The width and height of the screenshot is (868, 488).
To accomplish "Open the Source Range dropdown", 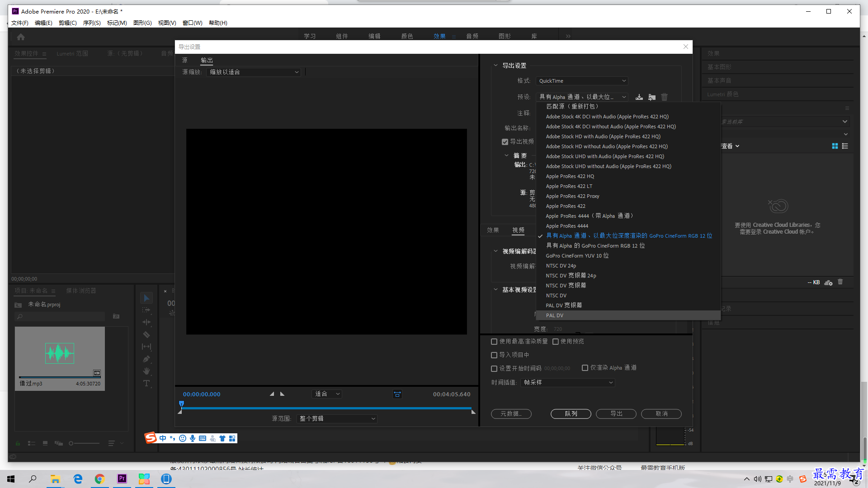I will 337,419.
